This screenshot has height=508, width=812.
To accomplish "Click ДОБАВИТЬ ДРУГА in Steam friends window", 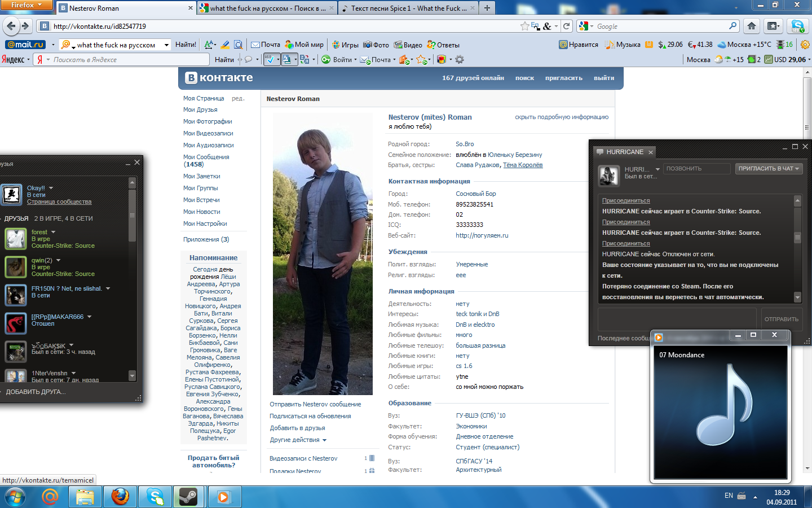I will 36,392.
